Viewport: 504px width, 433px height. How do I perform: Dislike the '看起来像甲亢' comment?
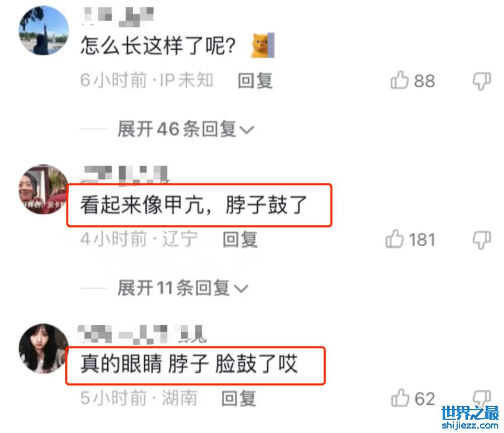(481, 240)
